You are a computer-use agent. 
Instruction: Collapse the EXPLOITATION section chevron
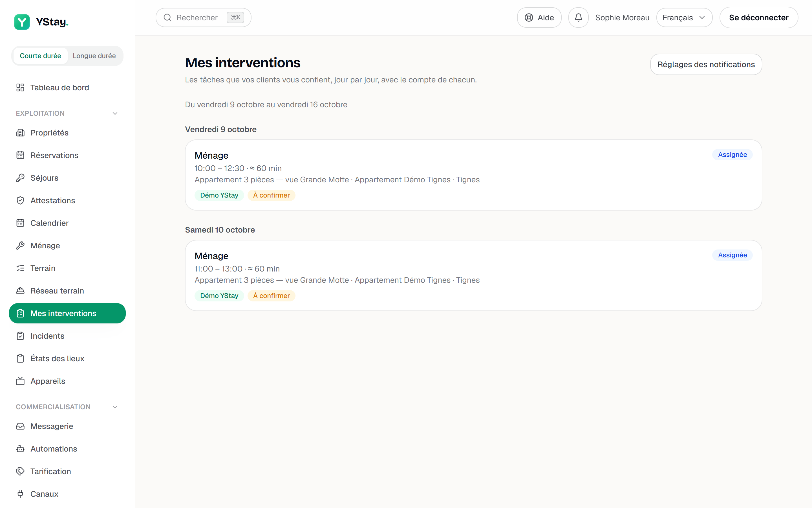point(115,113)
